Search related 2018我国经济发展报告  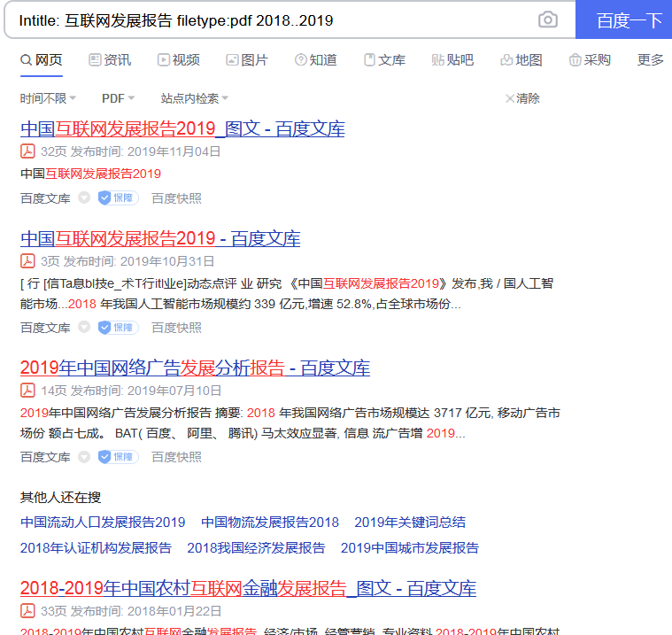coord(256,548)
